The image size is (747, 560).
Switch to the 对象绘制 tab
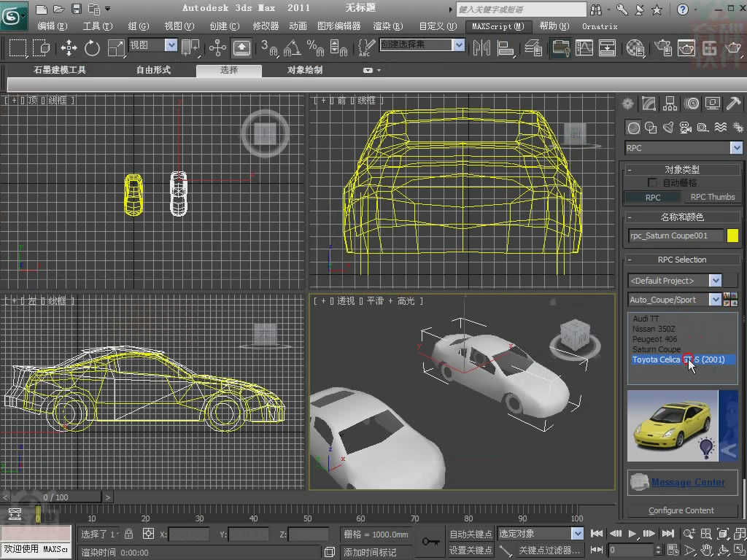[305, 70]
